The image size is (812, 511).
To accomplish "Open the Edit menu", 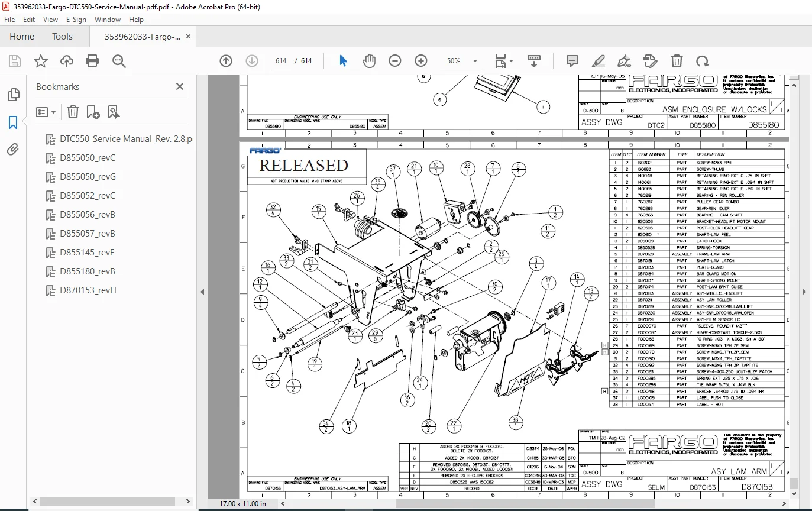I will [29, 20].
